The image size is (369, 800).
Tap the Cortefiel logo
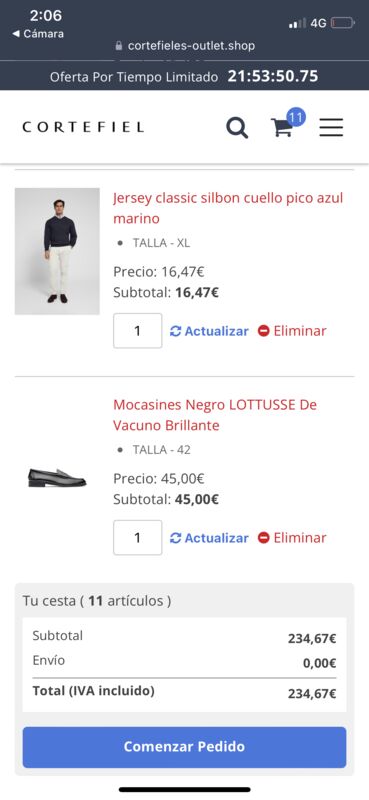coord(83,127)
